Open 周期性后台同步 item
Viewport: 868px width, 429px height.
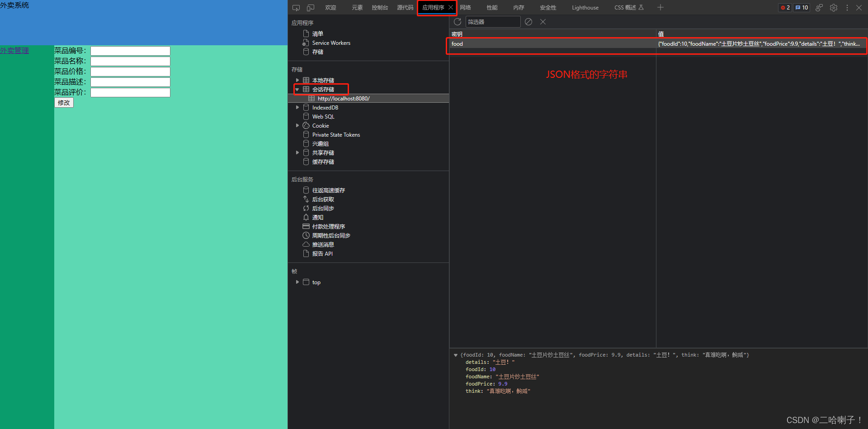(331, 235)
